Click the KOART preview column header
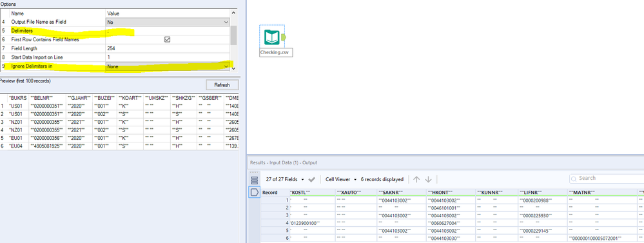This screenshot has height=243, width=644. coord(130,98)
